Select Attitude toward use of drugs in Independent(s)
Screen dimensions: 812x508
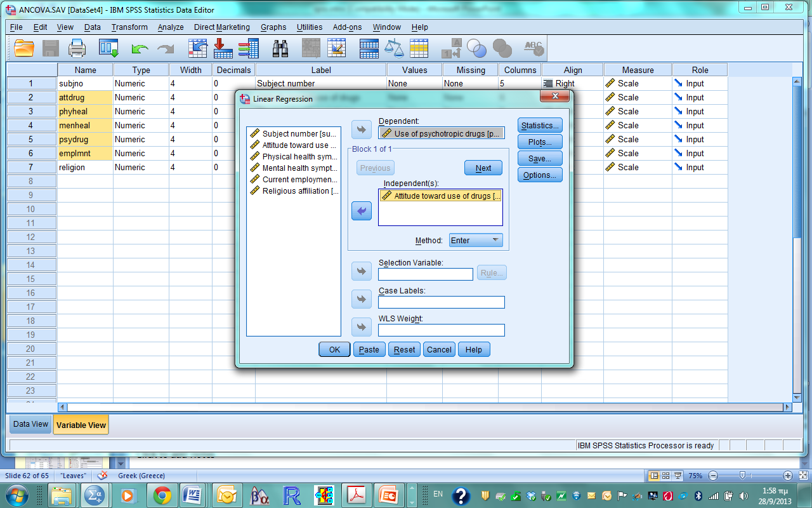441,196
